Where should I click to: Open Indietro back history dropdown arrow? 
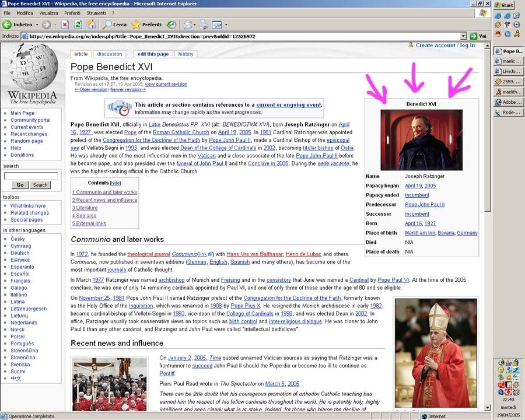tap(37, 24)
